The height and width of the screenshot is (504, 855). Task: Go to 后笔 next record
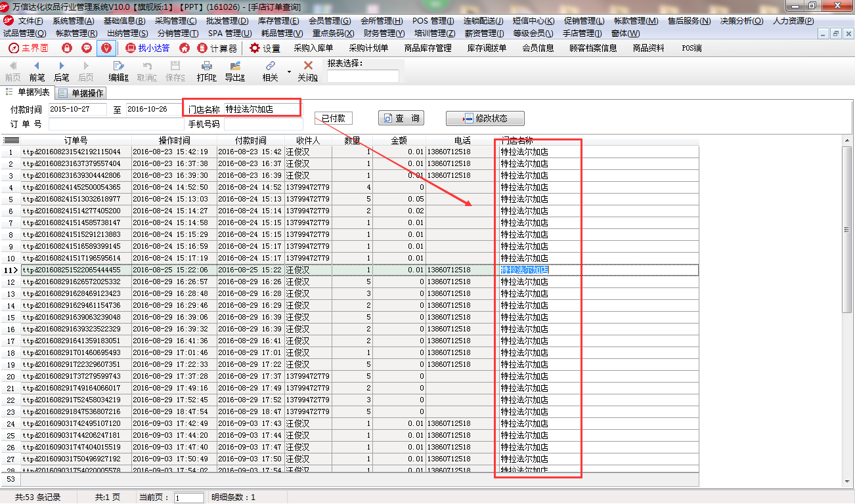[x=61, y=72]
